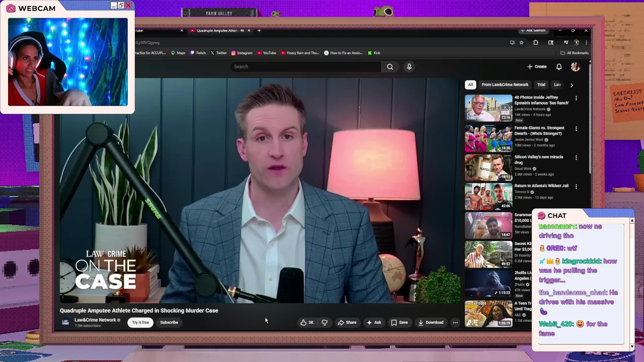The image size is (644, 362).
Task: Click the YouTube search magnifier icon
Action: click(390, 66)
